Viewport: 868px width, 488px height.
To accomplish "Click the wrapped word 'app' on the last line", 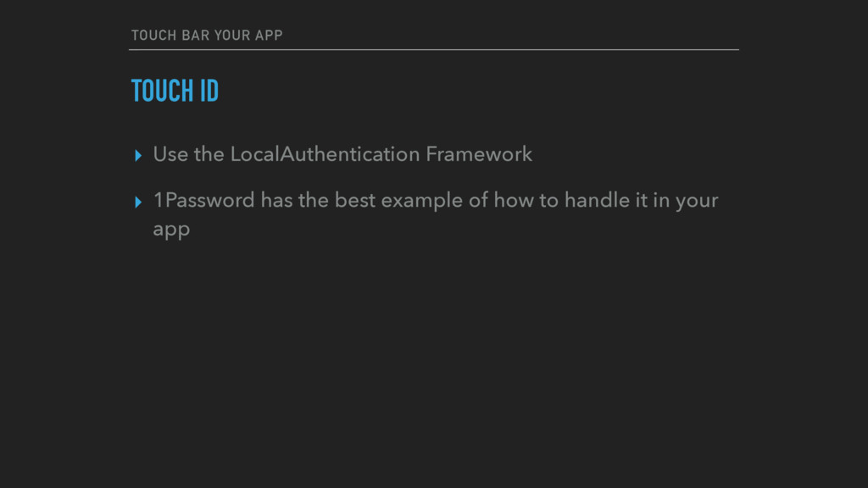I will [x=171, y=230].
